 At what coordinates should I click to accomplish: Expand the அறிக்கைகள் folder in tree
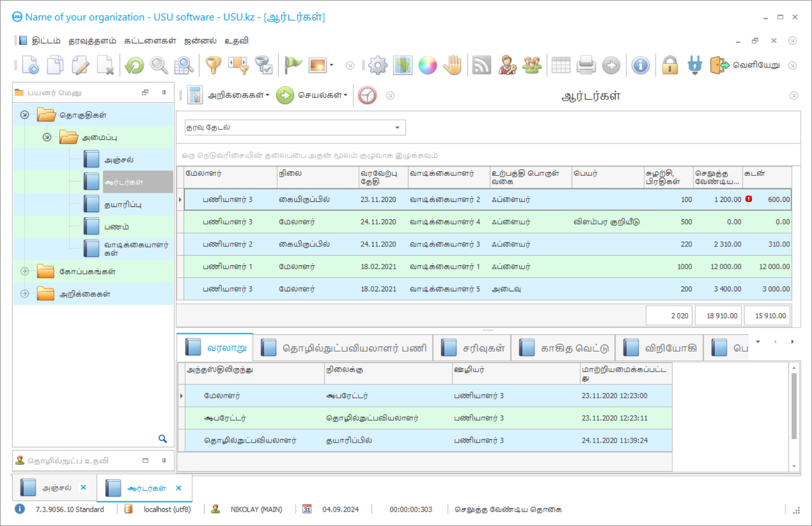[x=25, y=294]
